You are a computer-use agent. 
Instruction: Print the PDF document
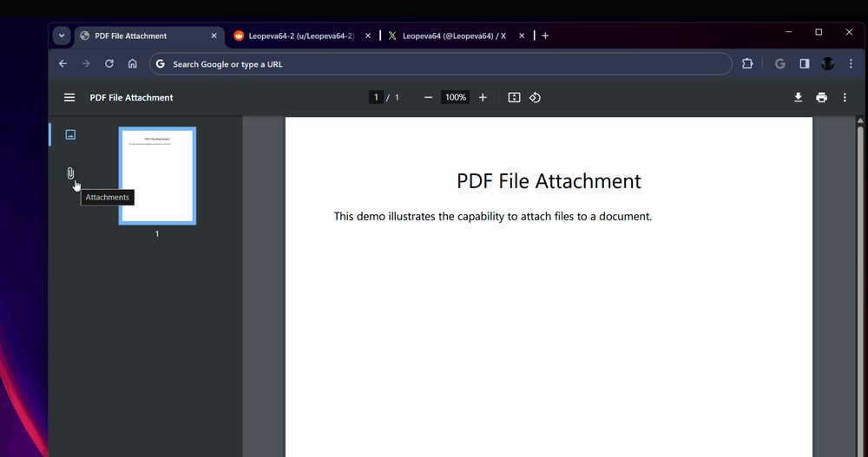pos(821,98)
